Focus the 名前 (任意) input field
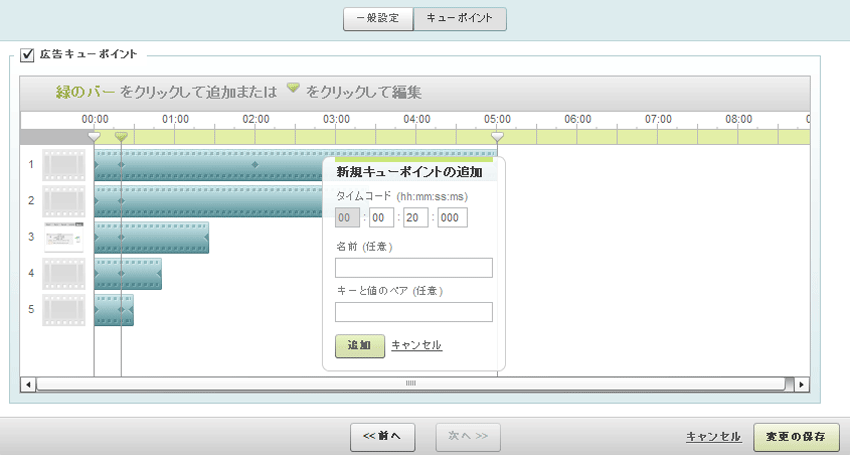Image resolution: width=850 pixels, height=455 pixels. [414, 268]
